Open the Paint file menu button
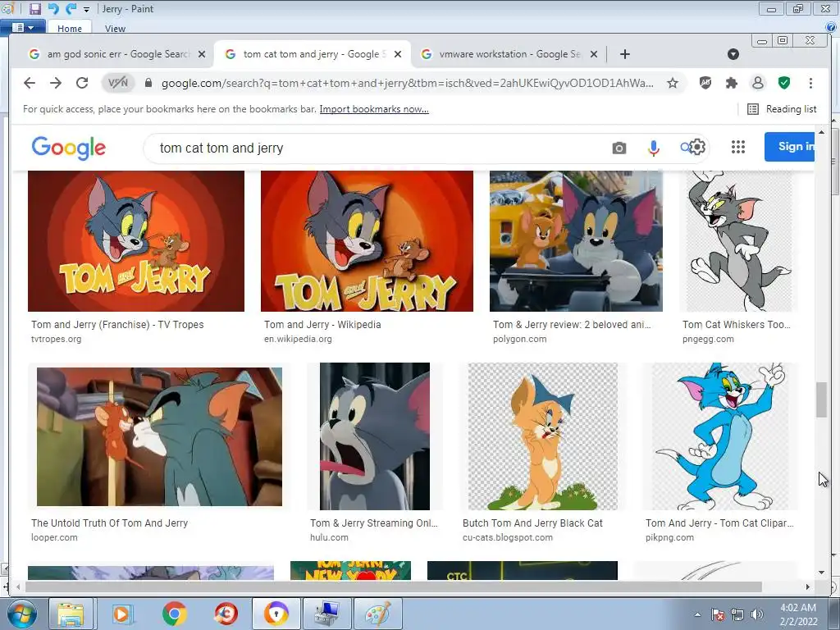 click(x=22, y=27)
